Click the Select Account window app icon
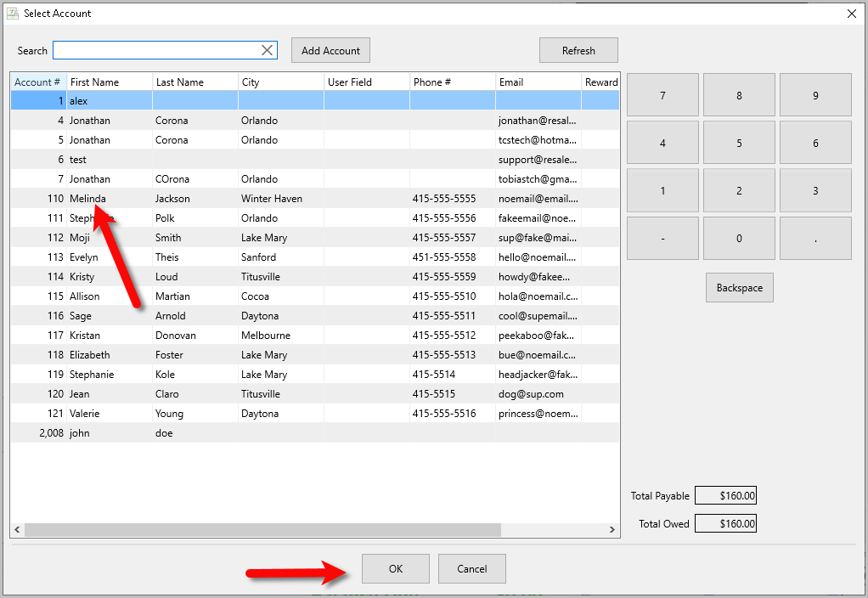The width and height of the screenshot is (868, 598). (x=12, y=14)
